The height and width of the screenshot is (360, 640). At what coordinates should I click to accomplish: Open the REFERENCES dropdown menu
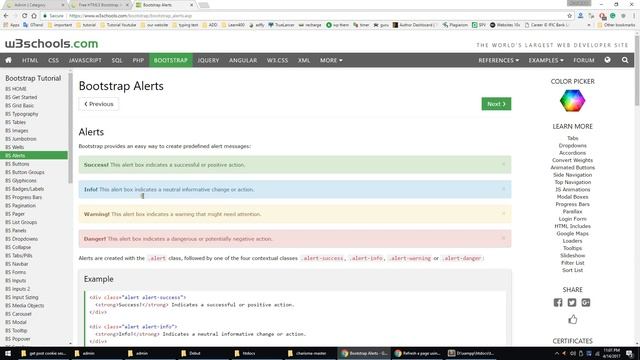(498, 60)
